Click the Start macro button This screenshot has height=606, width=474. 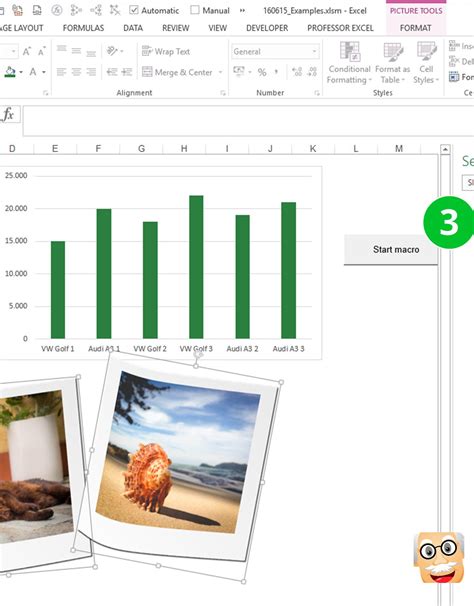[x=390, y=250]
